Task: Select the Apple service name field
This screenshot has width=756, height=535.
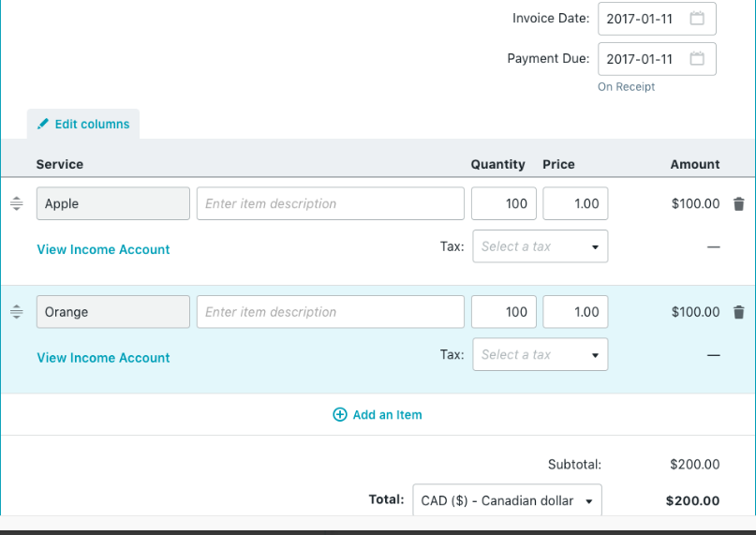Action: point(113,203)
